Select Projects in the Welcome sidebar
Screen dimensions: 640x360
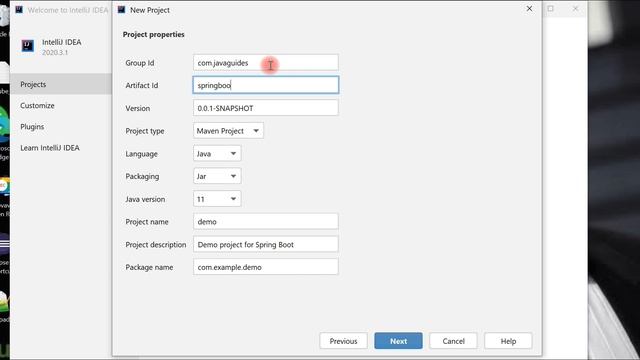point(61,84)
